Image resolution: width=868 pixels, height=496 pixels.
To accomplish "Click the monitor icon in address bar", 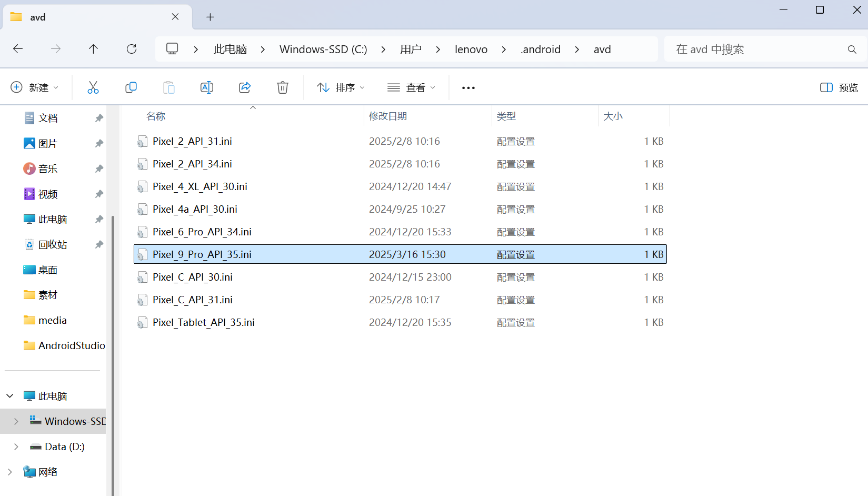I will click(x=172, y=49).
